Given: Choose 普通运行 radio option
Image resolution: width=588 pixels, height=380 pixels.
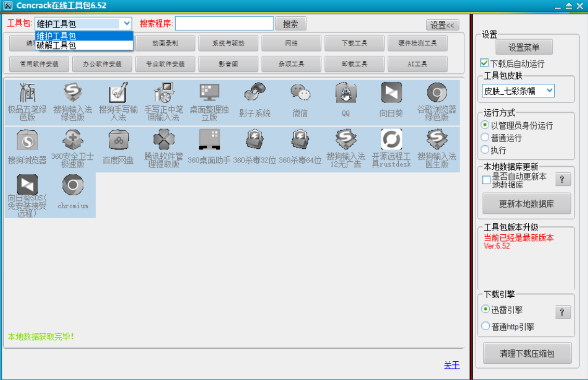Looking at the screenshot, I should (485, 137).
